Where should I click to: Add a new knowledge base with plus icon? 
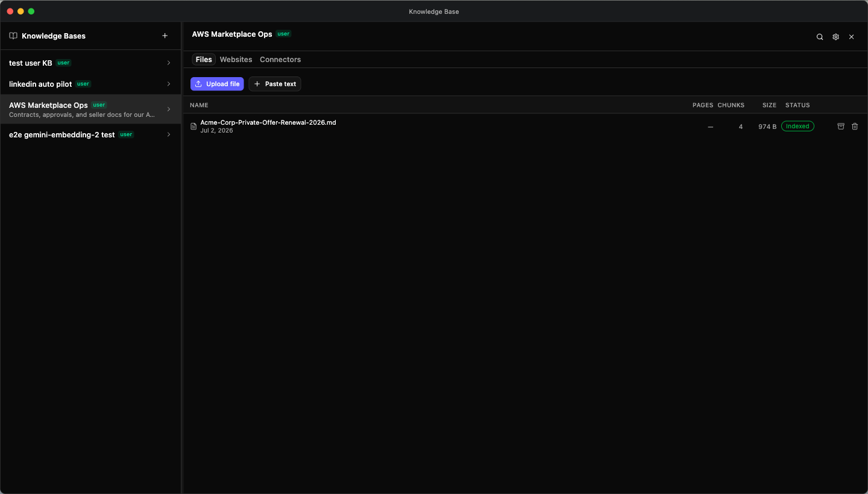coord(165,36)
